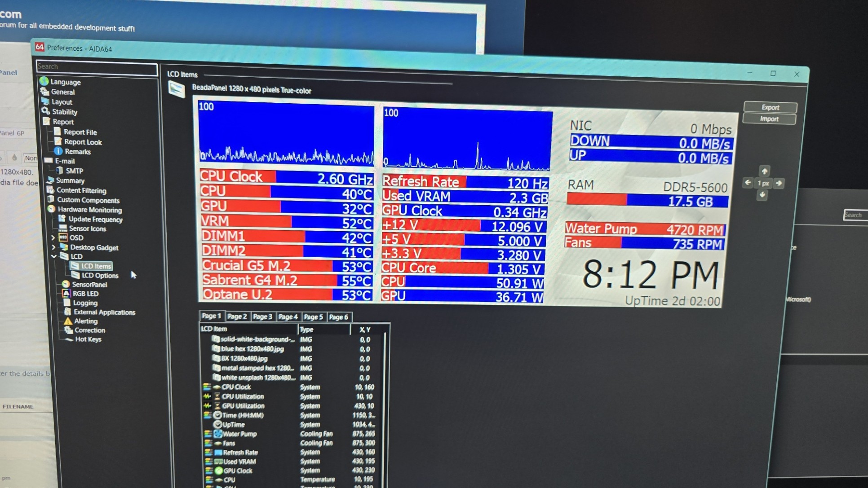Open the Alerting warning icon item
The image size is (868, 488).
[68, 321]
